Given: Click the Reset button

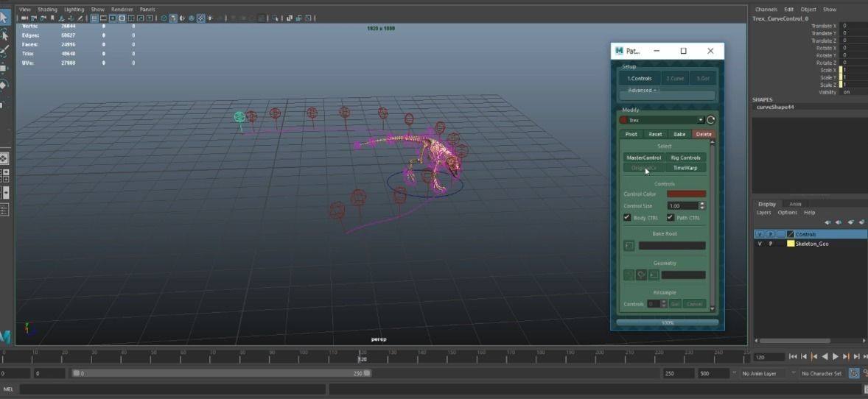Looking at the screenshot, I should coord(656,134).
